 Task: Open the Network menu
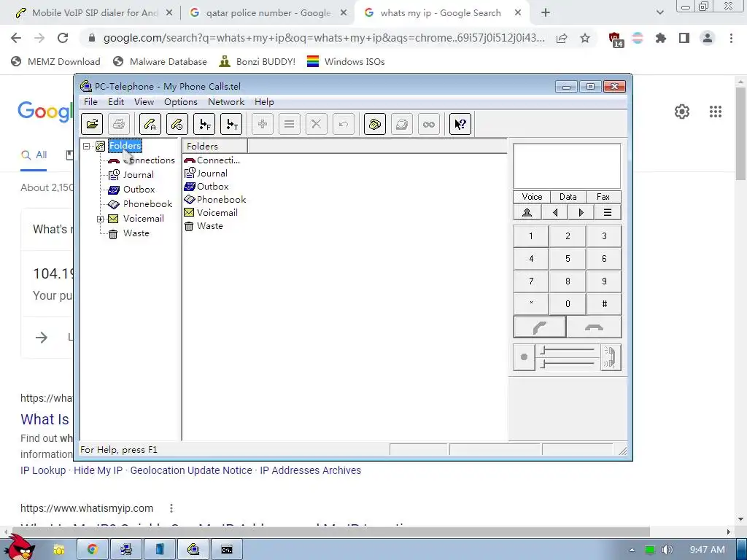point(226,102)
